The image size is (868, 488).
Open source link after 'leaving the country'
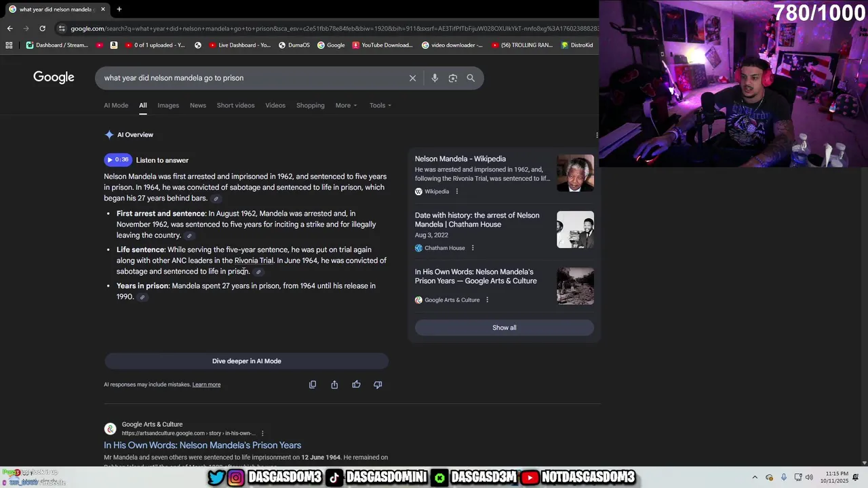click(189, 236)
